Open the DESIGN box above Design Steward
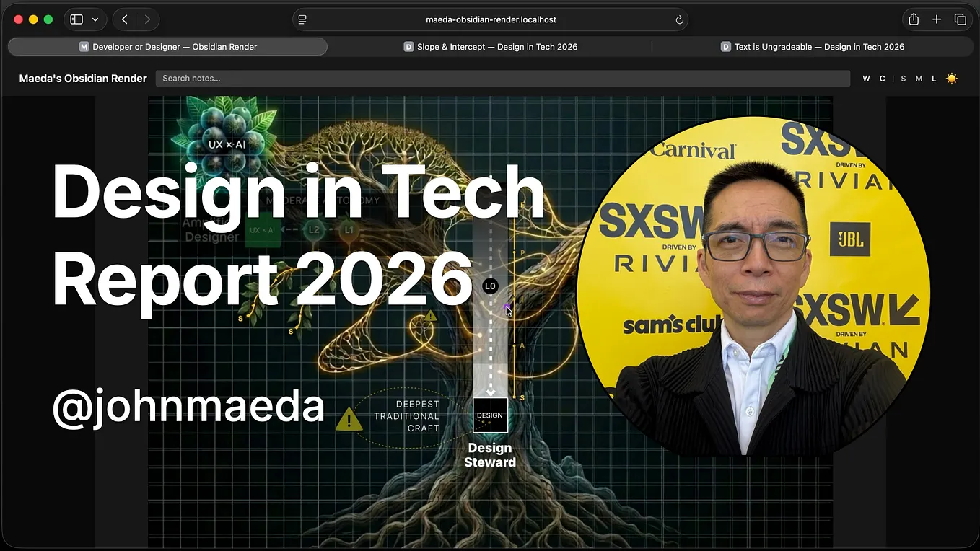Image resolution: width=980 pixels, height=551 pixels. pos(490,415)
